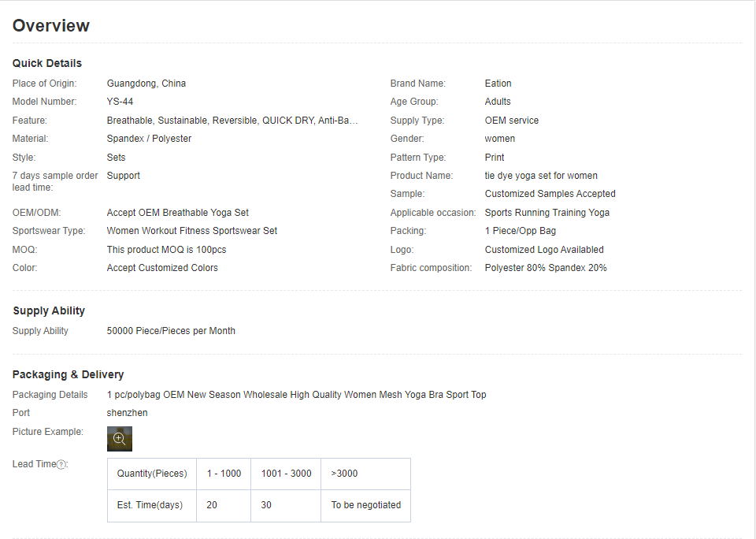
Task: Click the 'Brand Name:' label
Action: tap(418, 83)
